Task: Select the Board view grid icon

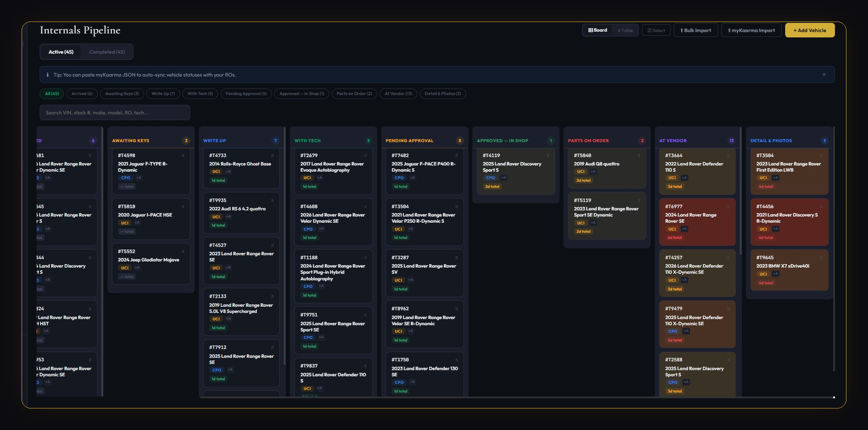Action: pos(590,30)
